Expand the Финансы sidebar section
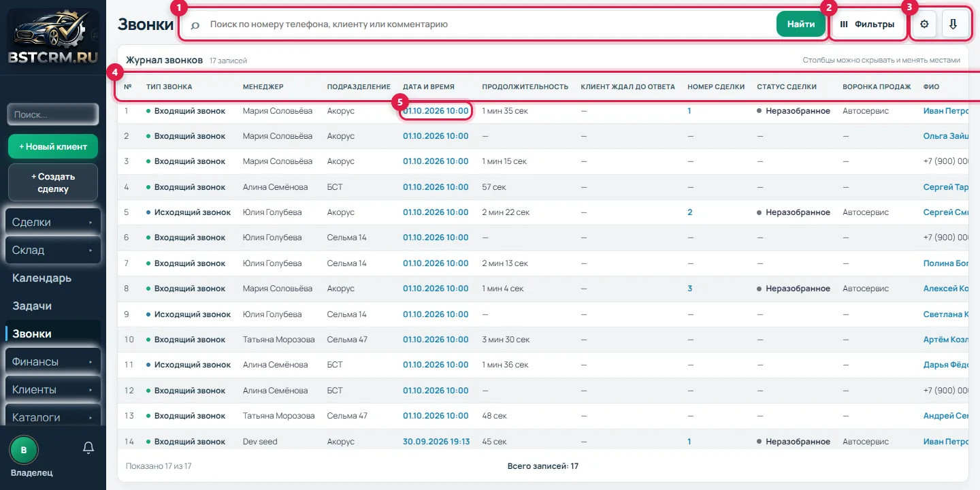 click(x=53, y=361)
